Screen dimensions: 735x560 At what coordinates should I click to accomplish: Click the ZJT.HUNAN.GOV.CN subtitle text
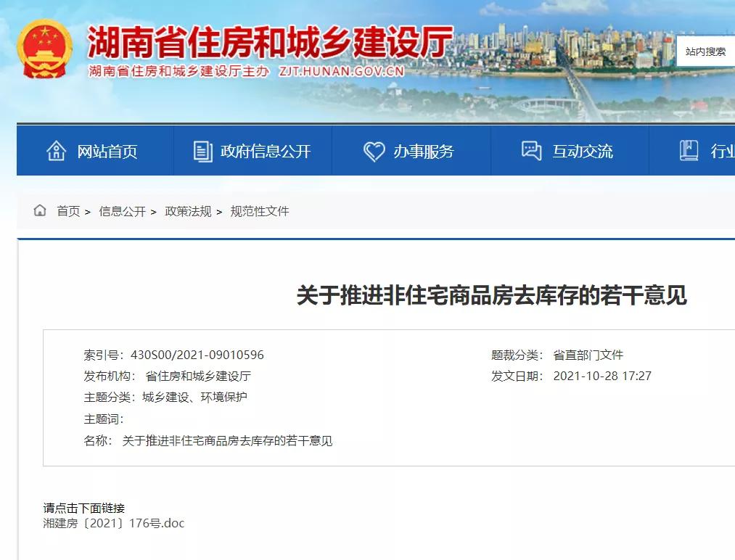(342, 71)
